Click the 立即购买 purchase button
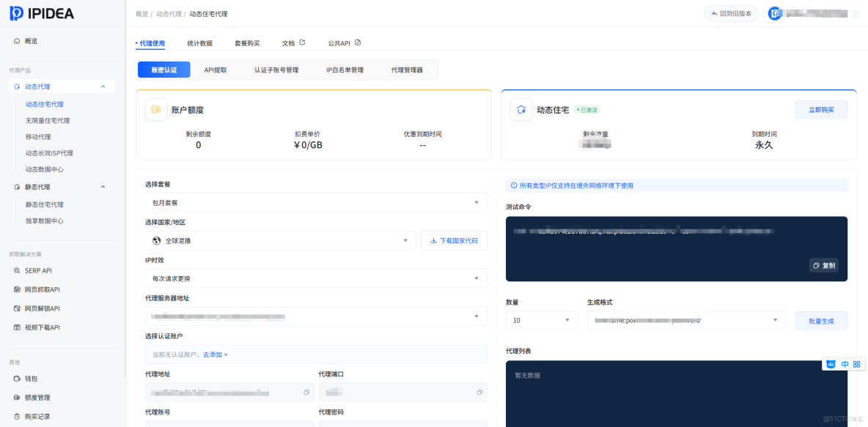 pyautogui.click(x=820, y=108)
